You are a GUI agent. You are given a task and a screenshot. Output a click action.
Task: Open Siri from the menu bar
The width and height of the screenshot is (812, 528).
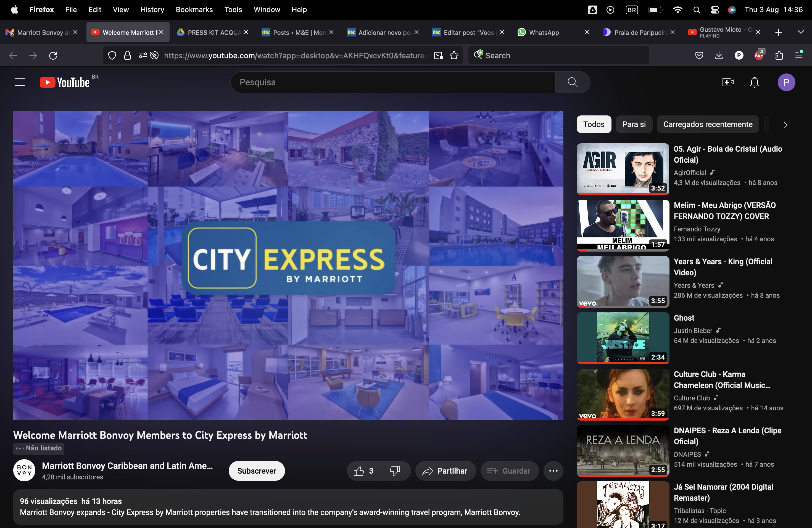(731, 10)
